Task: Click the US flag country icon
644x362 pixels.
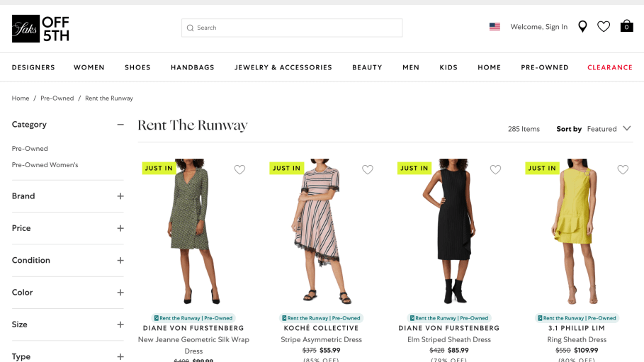Action: point(495,27)
